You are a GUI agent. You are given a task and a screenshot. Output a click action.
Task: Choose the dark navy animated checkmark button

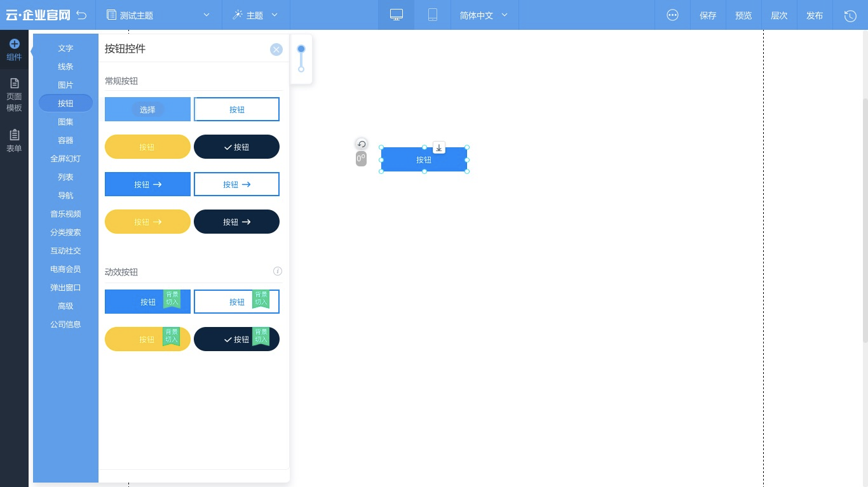point(236,339)
